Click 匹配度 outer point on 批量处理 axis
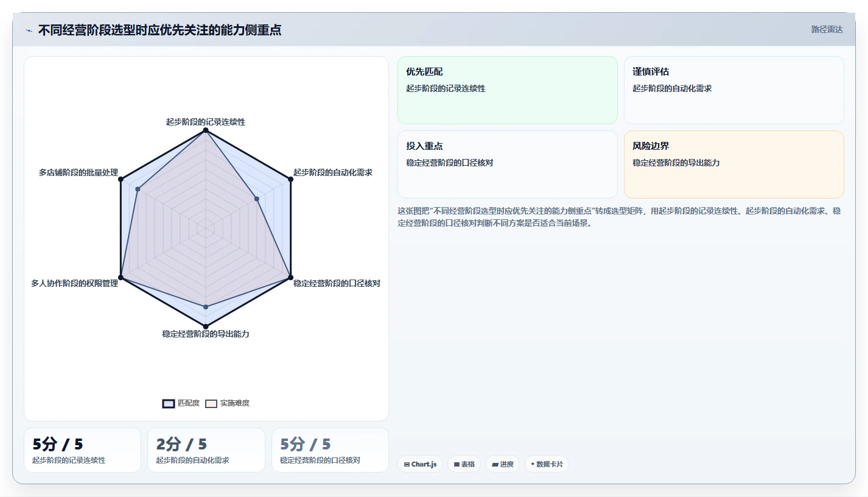868x497 pixels. pyautogui.click(x=121, y=179)
